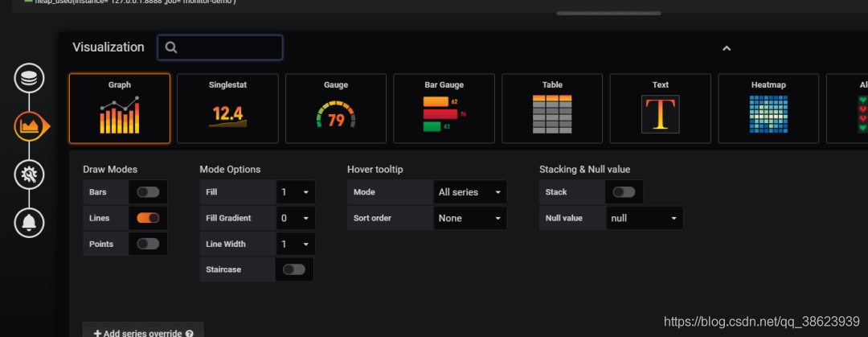Choose the Bar Gauge visualization card

(x=444, y=109)
